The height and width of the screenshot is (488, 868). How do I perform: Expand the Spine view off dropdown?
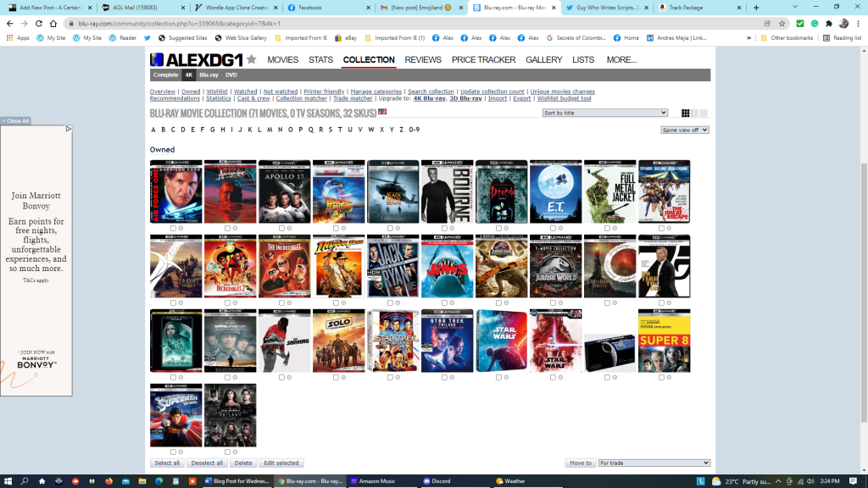[684, 130]
